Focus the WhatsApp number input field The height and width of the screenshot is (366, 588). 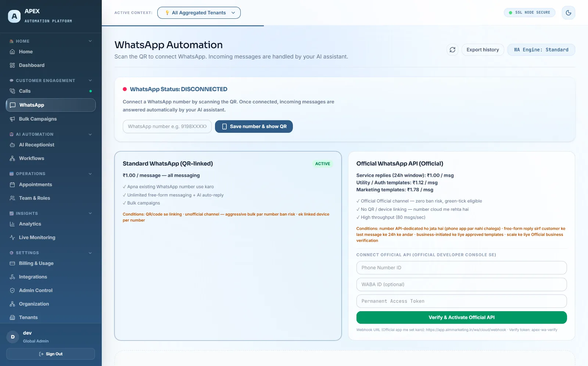point(167,127)
